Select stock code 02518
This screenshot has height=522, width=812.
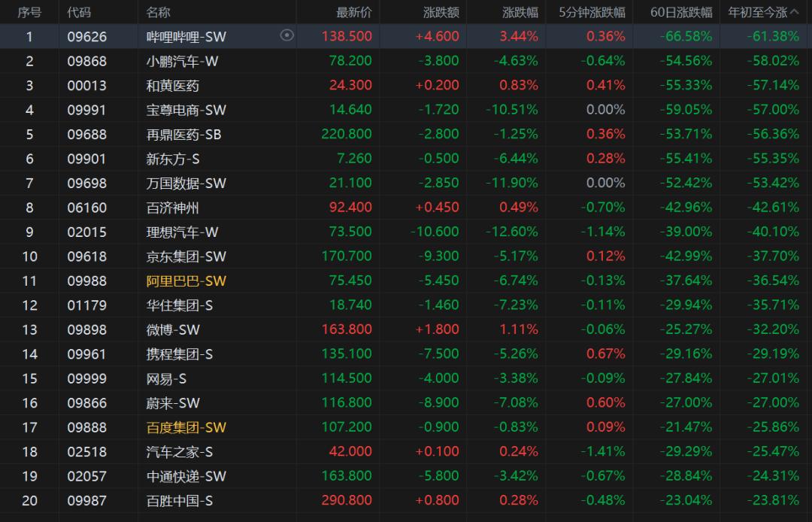pos(87,451)
